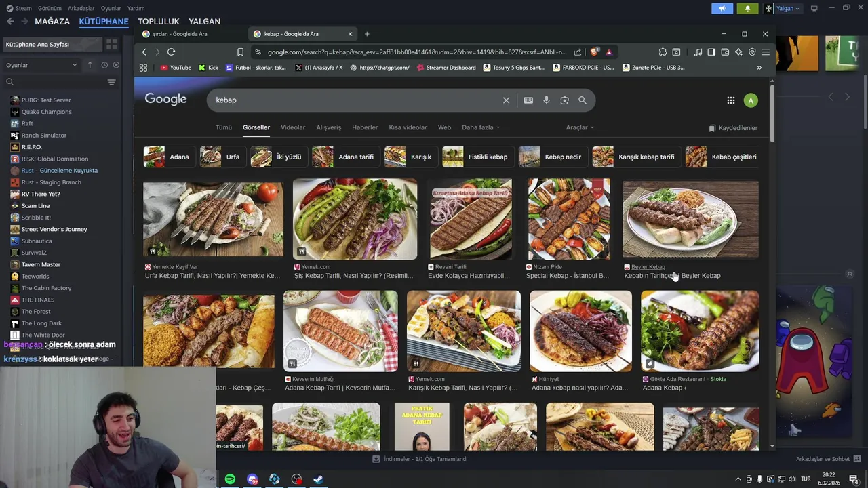Open the YouTube bookmark

(176, 68)
